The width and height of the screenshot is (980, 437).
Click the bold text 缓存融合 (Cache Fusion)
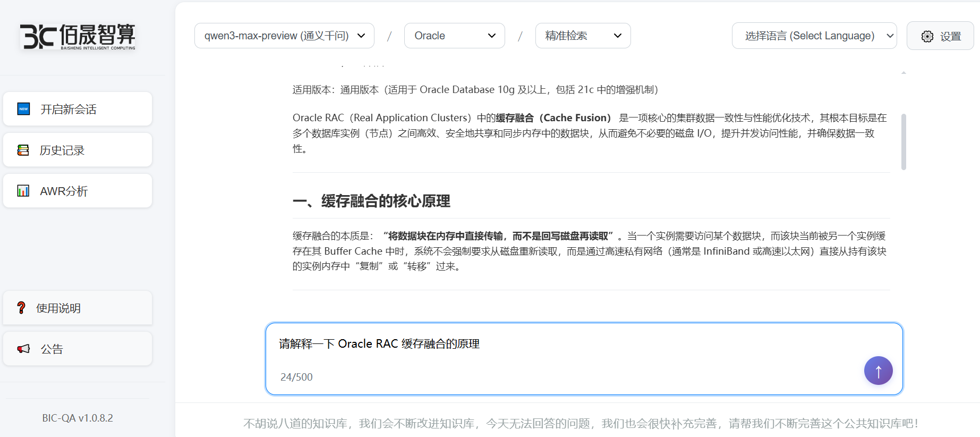(553, 118)
